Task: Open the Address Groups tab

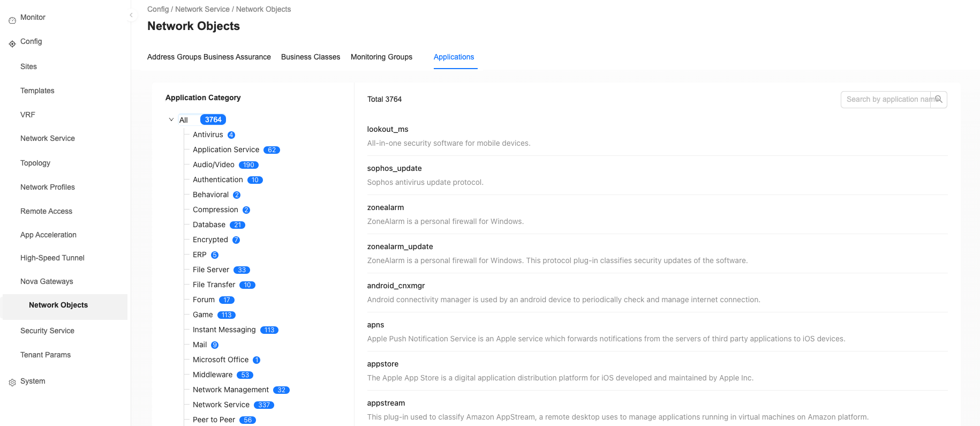Action: (x=174, y=57)
